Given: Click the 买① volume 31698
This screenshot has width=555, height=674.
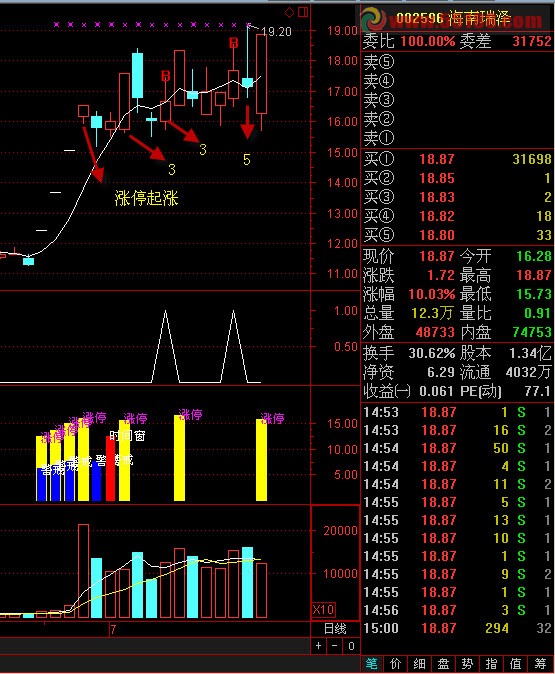Looking at the screenshot, I should tap(532, 159).
